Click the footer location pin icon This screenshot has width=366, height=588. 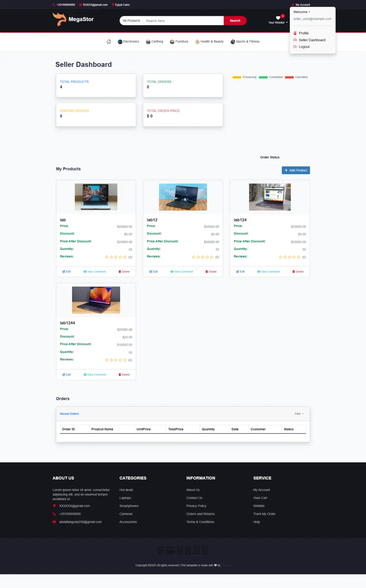pos(54,506)
